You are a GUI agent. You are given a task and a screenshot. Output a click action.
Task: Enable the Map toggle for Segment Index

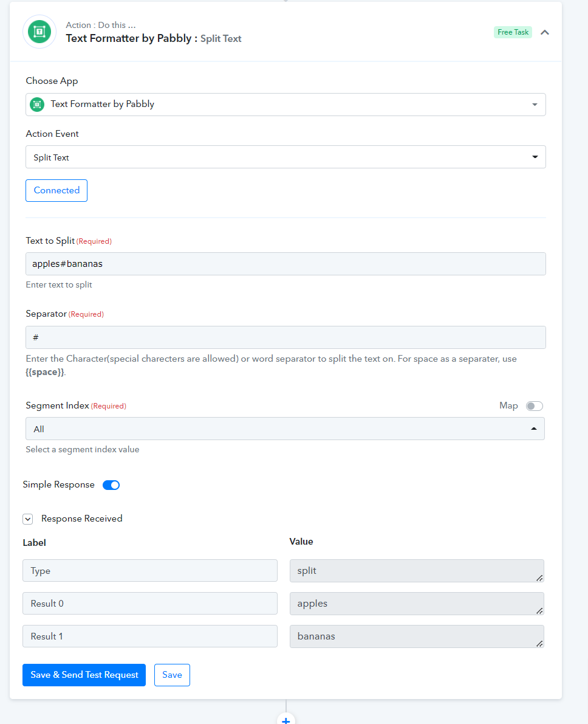click(x=535, y=406)
